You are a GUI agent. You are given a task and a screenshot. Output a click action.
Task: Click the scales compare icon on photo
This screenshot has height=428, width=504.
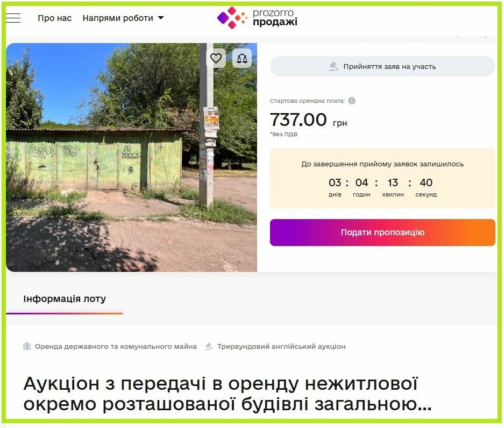pyautogui.click(x=242, y=58)
